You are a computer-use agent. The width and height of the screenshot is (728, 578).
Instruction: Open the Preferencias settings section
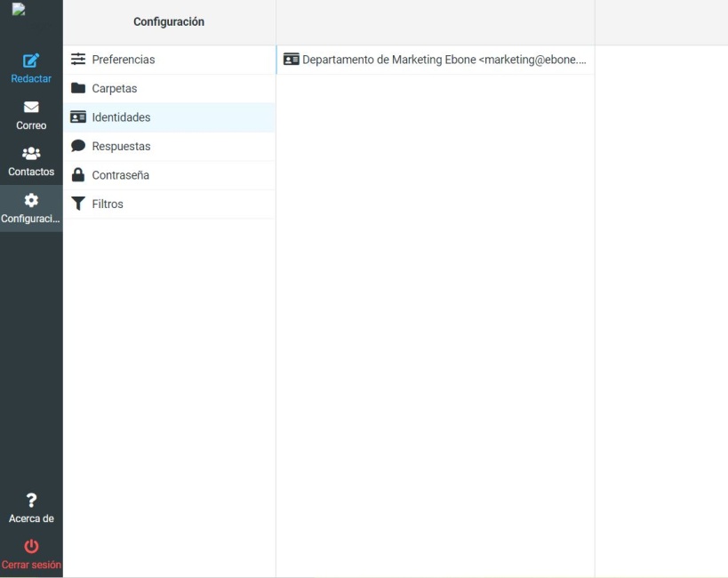pyautogui.click(x=124, y=60)
